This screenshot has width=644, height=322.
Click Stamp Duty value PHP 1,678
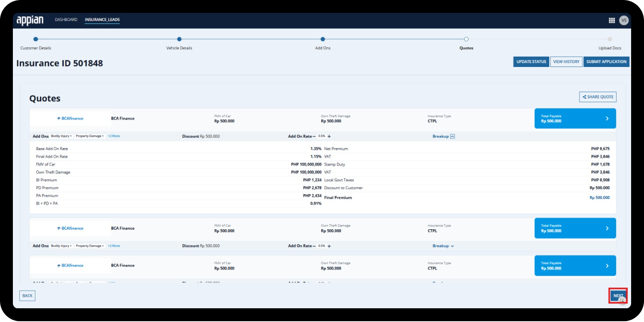tap(600, 164)
